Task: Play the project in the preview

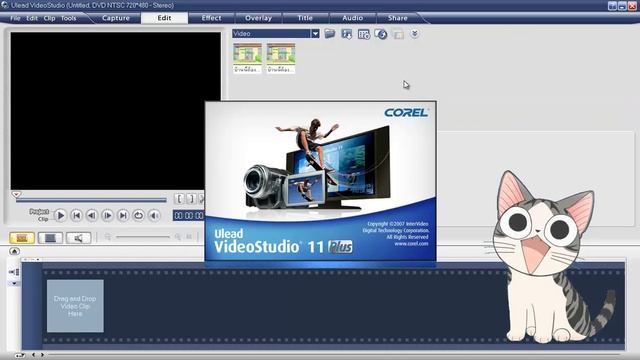Action: click(60, 215)
